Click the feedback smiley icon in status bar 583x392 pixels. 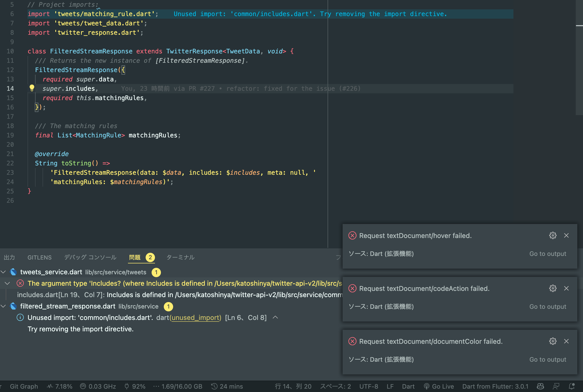point(556,386)
